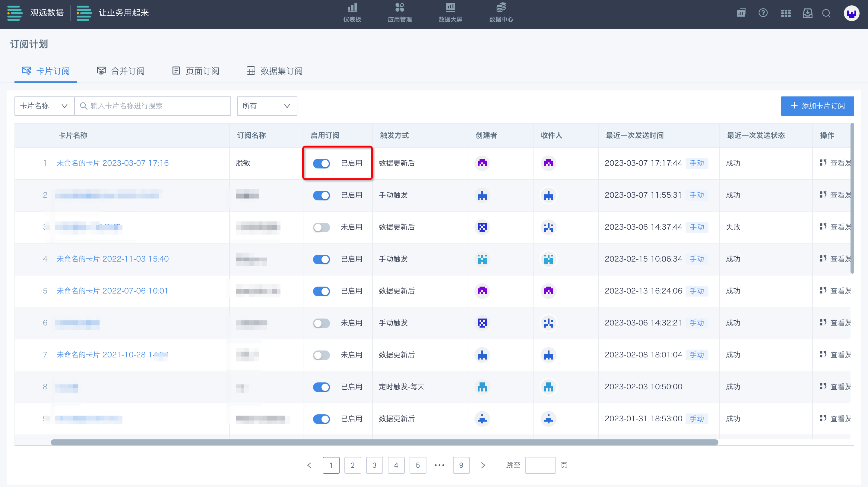Click the 查看发 action icon in row 5
868x487 pixels.
(x=823, y=290)
